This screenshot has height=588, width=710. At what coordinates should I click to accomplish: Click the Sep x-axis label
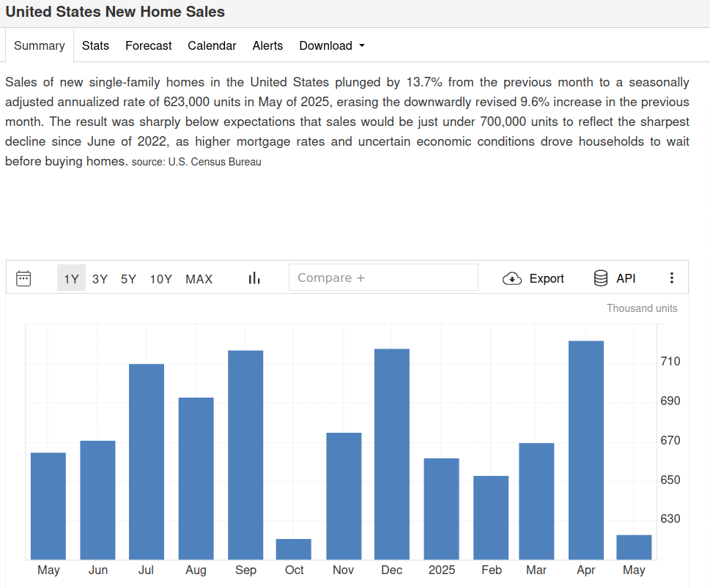pos(246,570)
